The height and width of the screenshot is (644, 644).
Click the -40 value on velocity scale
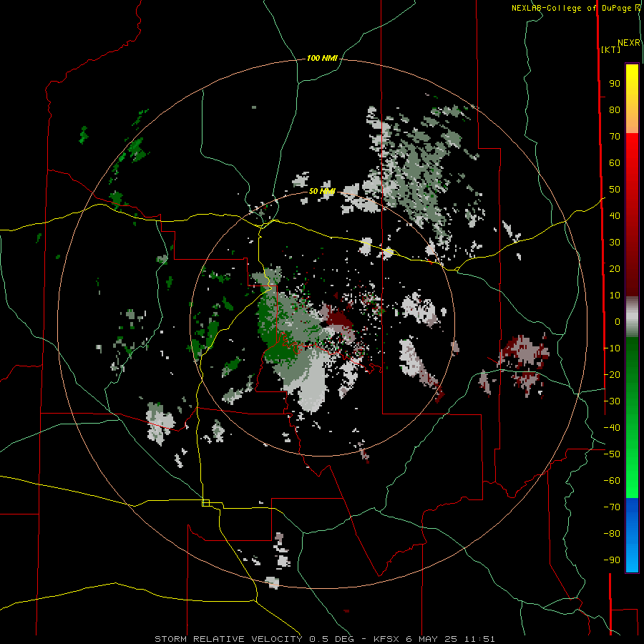click(612, 428)
